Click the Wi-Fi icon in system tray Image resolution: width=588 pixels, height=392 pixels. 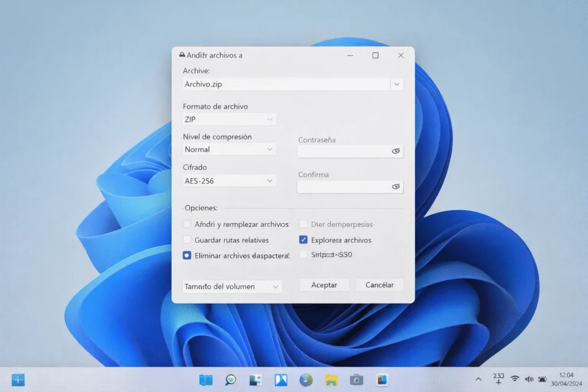click(x=514, y=379)
